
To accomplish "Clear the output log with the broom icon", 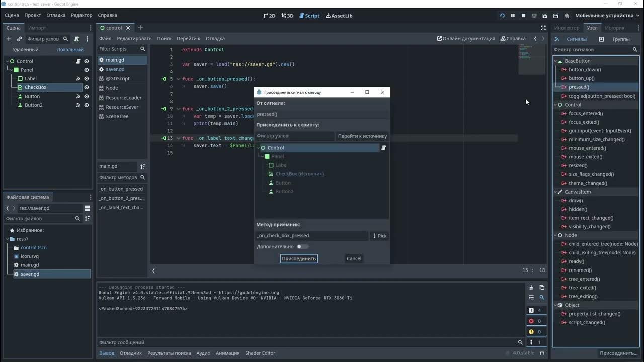I will coord(531,288).
